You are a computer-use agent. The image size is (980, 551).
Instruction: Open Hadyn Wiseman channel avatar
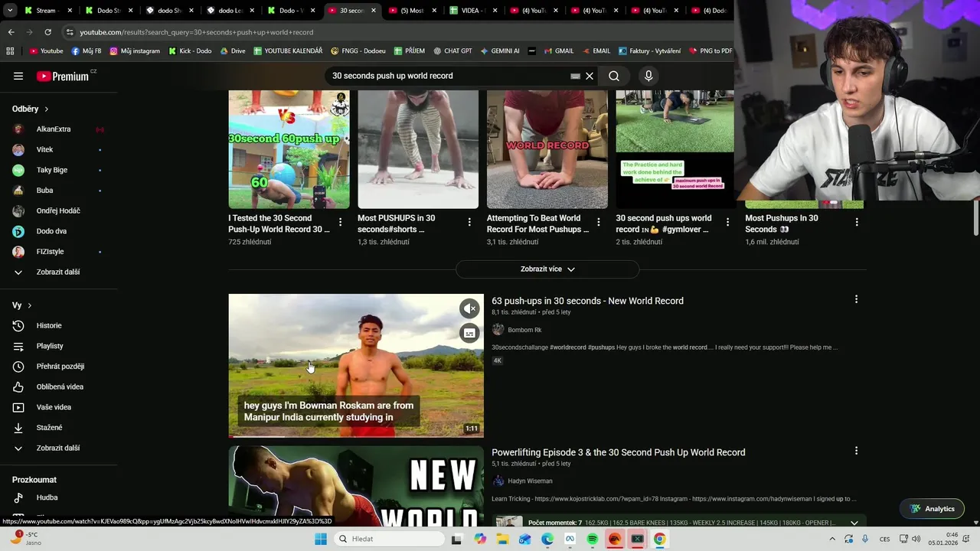point(498,481)
